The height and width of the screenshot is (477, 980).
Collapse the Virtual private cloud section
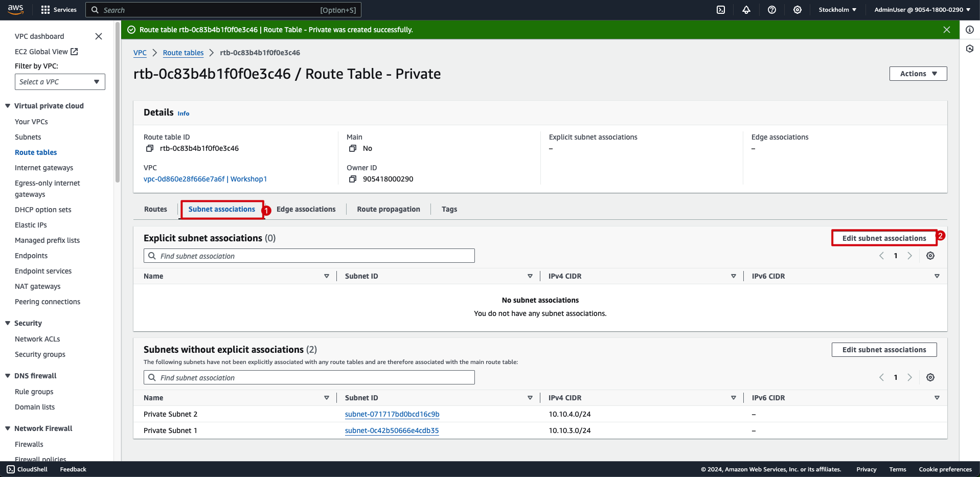click(8, 106)
